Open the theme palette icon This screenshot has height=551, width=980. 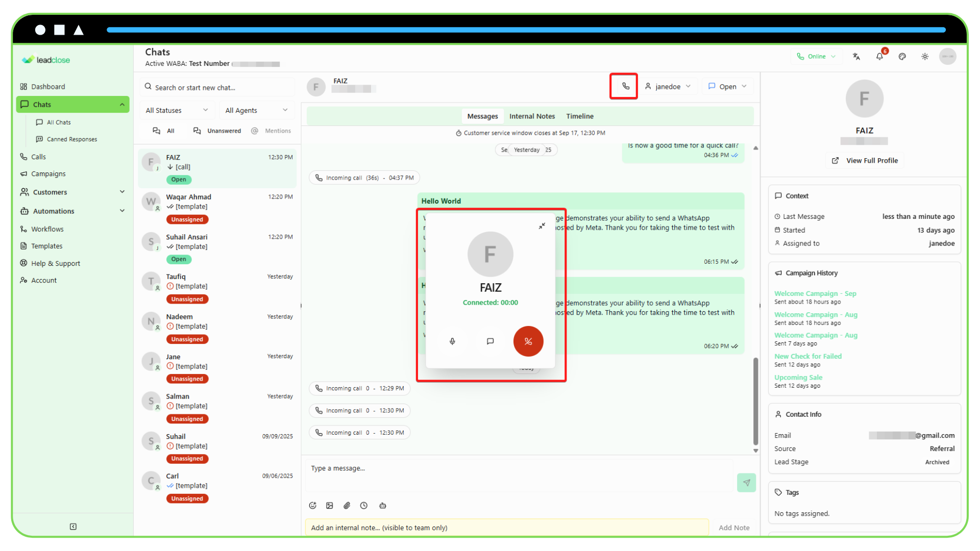pyautogui.click(x=902, y=57)
